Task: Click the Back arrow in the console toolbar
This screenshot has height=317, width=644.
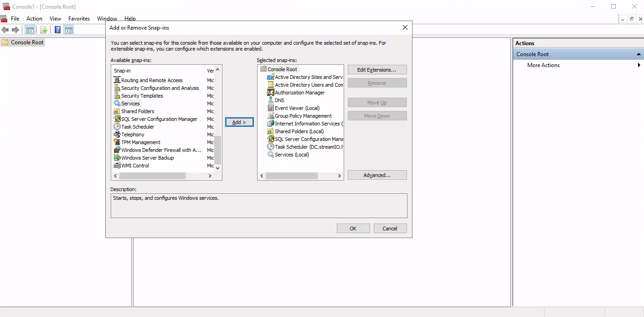Action: [5, 30]
